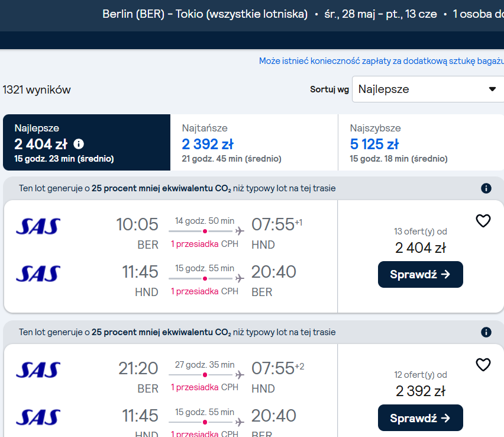Click Sprawdź for the 2 404 zł offer
The height and width of the screenshot is (437, 504).
tap(421, 275)
